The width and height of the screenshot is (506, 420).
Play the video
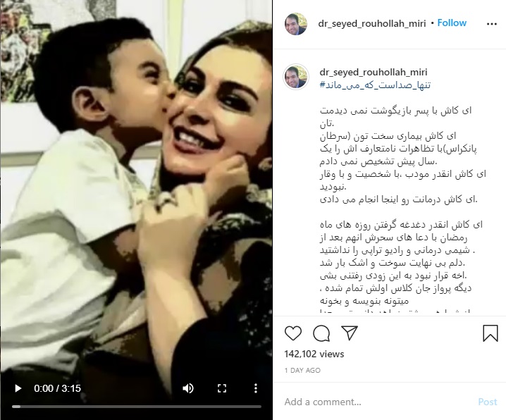click(18, 388)
